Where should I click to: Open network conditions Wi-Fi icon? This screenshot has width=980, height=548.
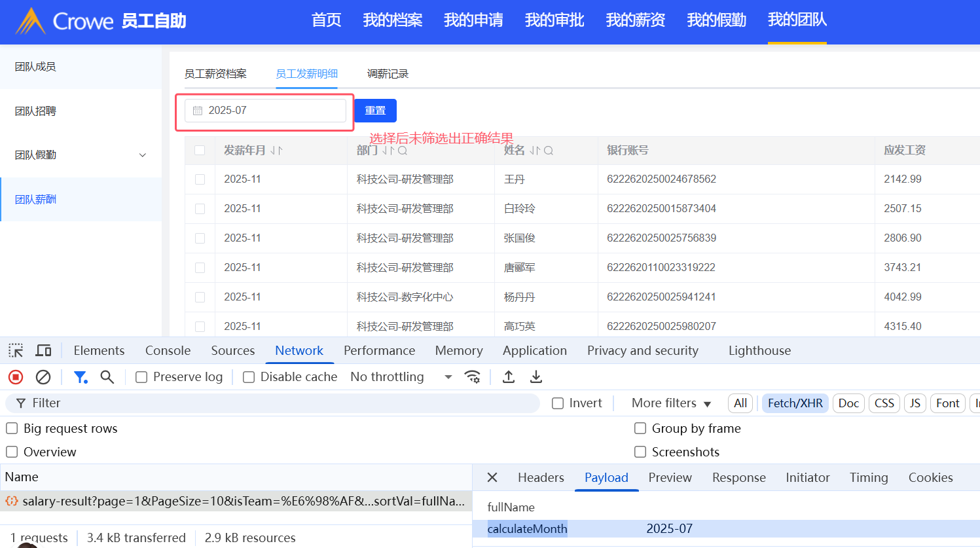(x=472, y=377)
